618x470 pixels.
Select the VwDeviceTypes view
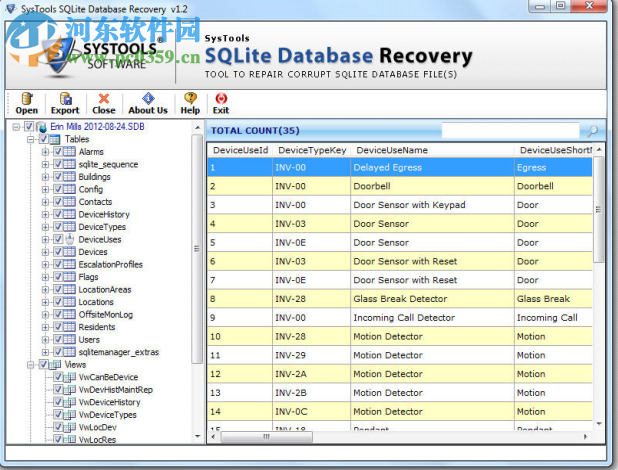(x=108, y=415)
